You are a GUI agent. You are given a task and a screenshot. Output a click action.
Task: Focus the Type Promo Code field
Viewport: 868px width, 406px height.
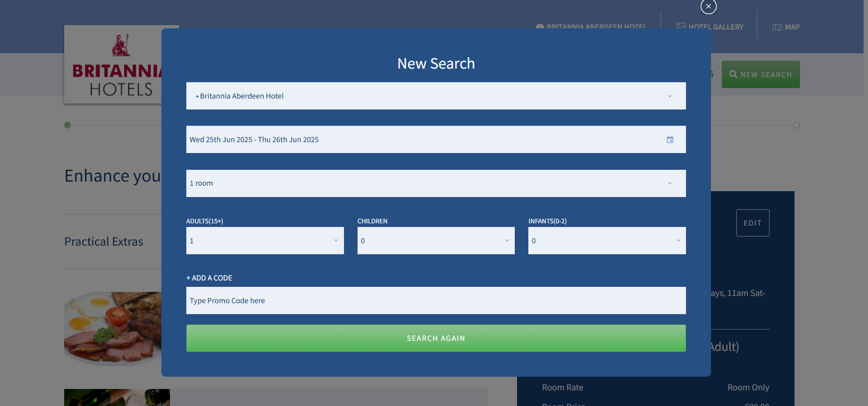point(436,301)
